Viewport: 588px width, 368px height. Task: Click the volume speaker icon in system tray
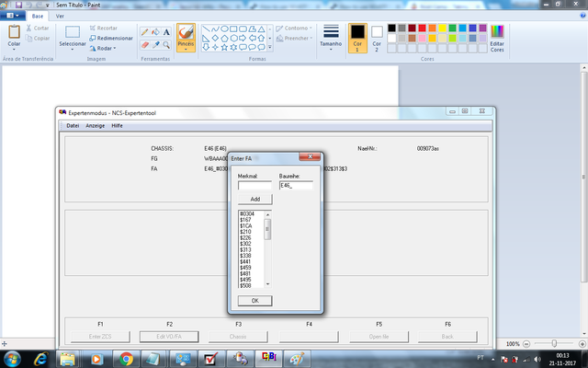pos(537,360)
